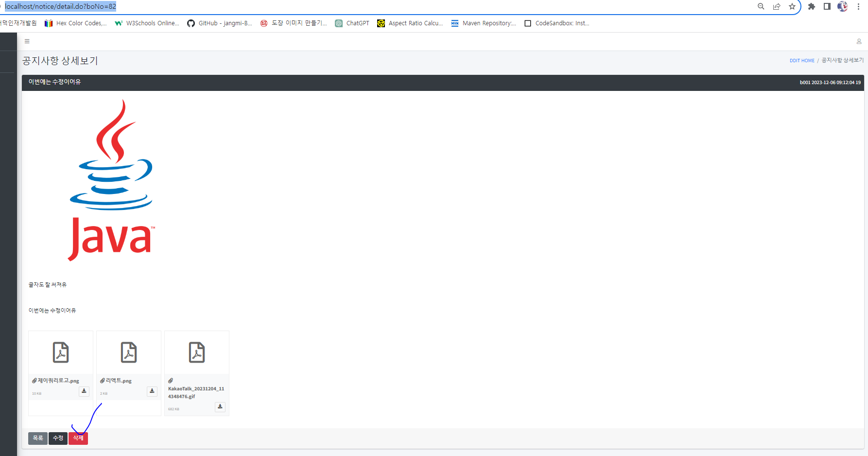Click the 682 KB file size label
Viewport: 868px width, 456px height.
coord(174,409)
